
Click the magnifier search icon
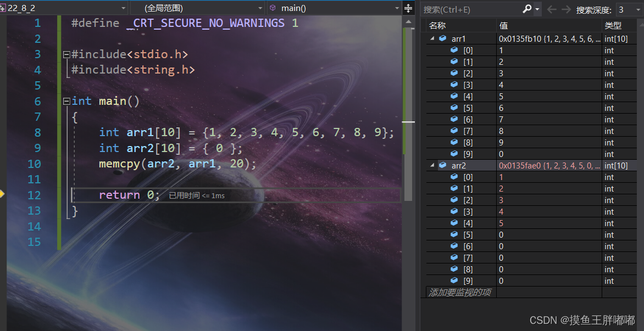click(527, 9)
